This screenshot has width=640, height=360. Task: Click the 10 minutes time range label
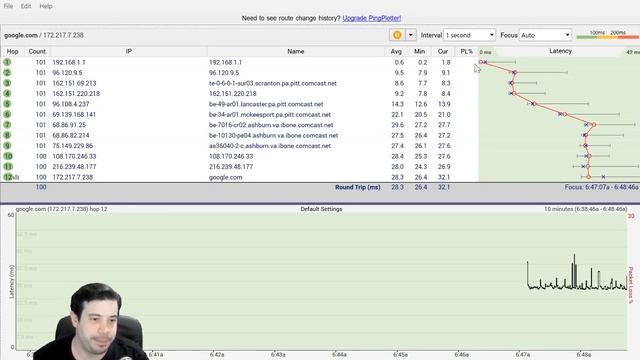click(x=585, y=209)
